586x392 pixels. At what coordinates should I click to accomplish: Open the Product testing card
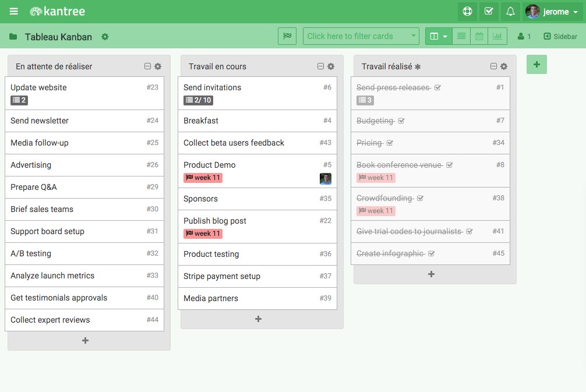257,254
